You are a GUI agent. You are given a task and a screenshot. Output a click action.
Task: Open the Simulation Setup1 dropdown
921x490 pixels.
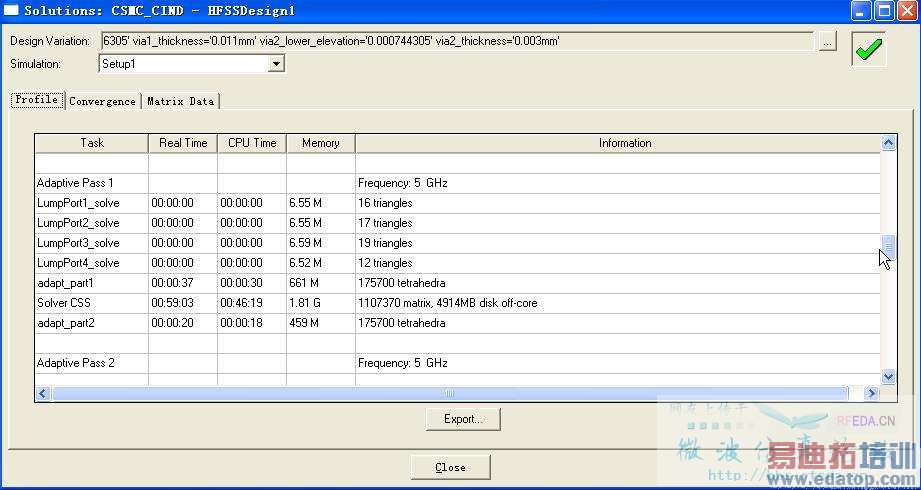click(276, 63)
